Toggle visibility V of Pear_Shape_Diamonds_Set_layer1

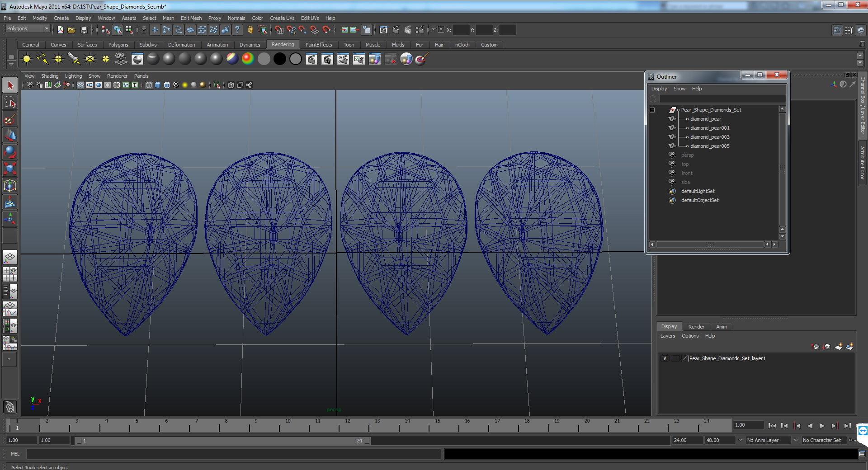tap(665, 358)
